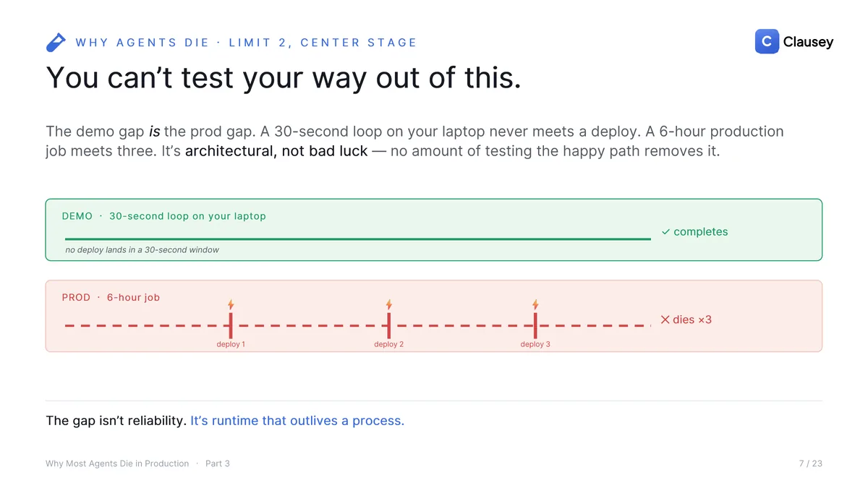Click the red X next to dies ×3

(665, 320)
